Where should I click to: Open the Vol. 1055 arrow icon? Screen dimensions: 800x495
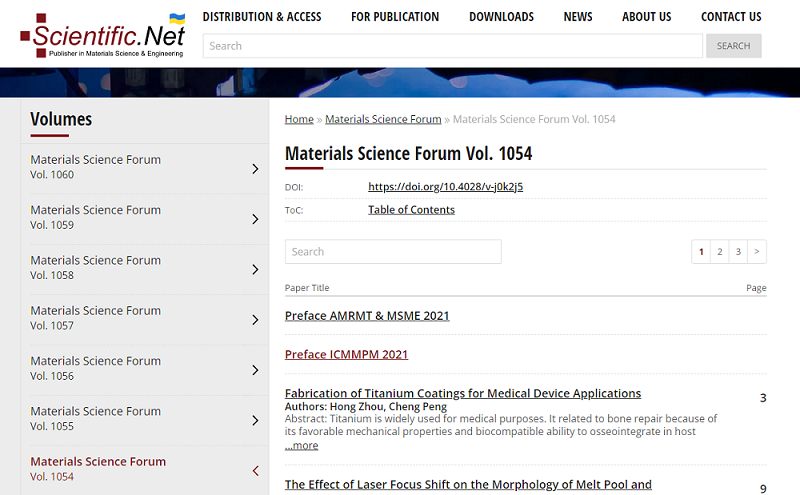coord(256,420)
